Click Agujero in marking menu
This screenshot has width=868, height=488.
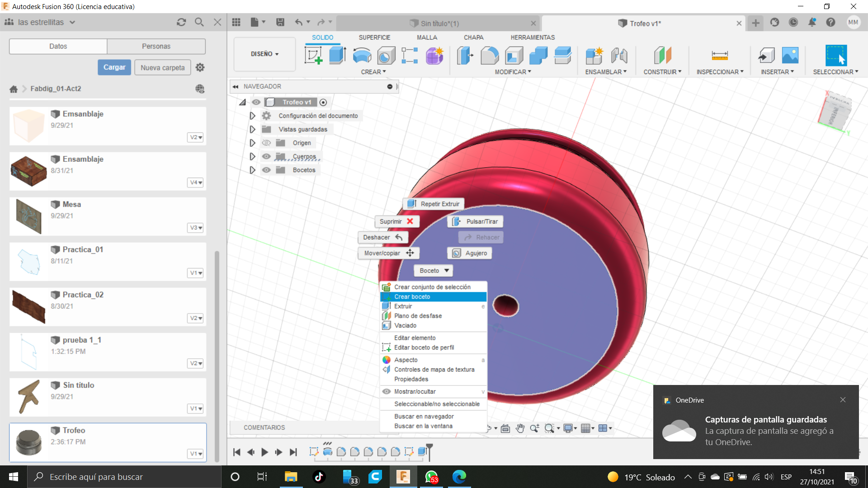tap(469, 253)
